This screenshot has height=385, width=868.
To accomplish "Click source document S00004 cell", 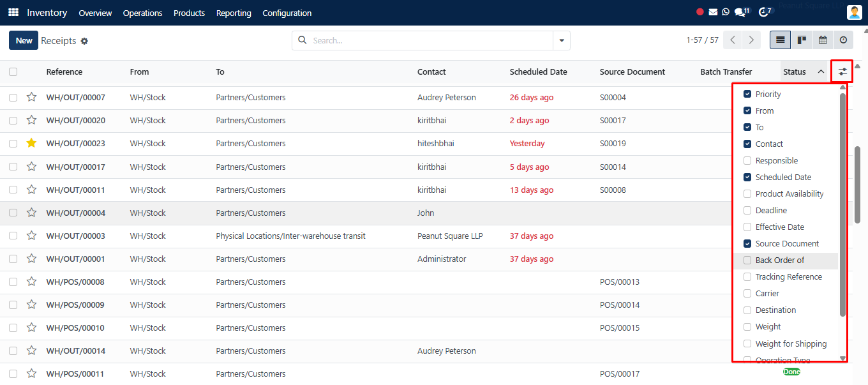I will pos(613,98).
